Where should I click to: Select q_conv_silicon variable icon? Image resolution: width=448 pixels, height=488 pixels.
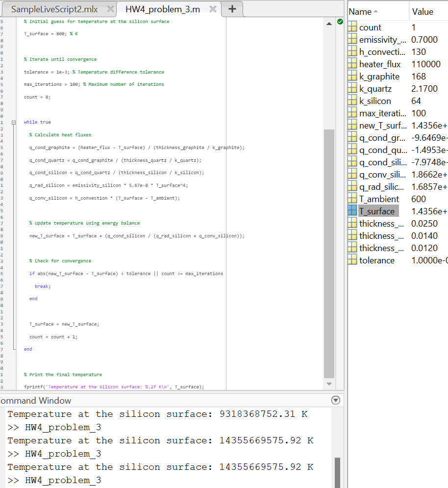352,174
